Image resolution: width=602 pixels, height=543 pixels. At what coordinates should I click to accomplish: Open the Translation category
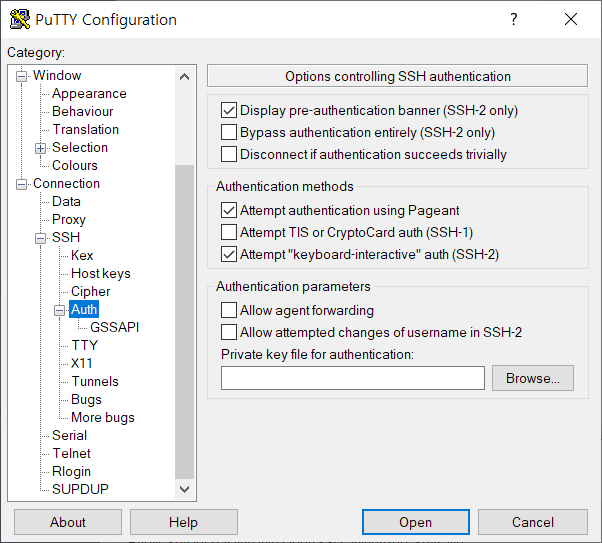(86, 129)
